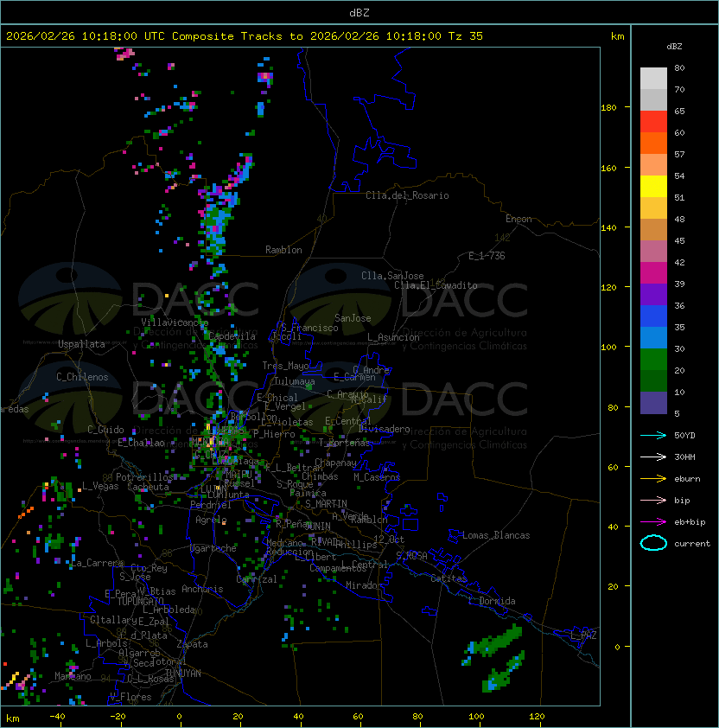Click 'Clla.del_Rosario' map label

[x=407, y=195]
